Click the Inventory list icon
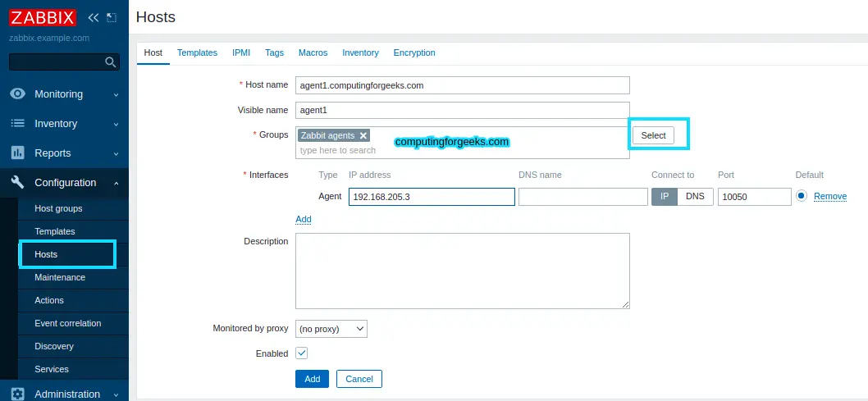This screenshot has width=868, height=401. pyautogui.click(x=17, y=124)
